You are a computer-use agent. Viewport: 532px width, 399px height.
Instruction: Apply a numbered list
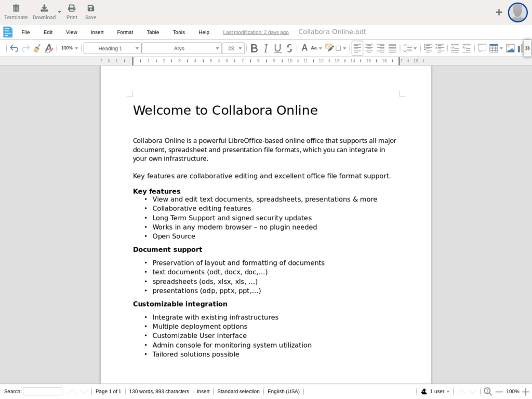click(x=427, y=48)
